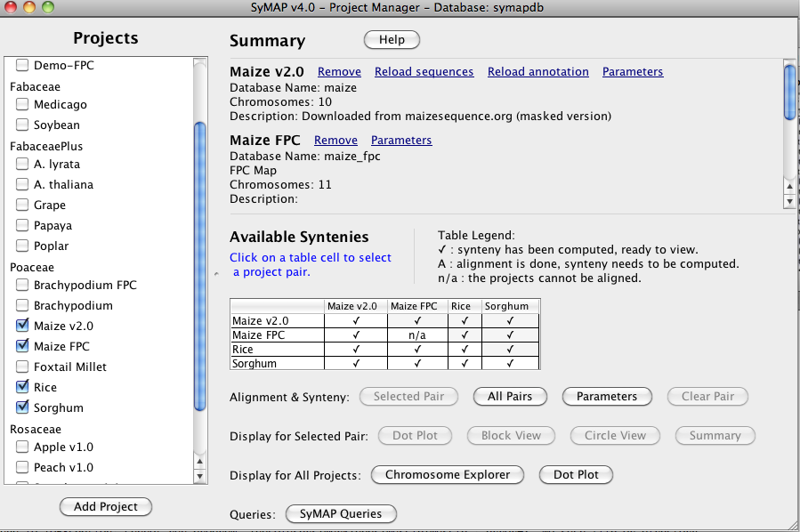Enable the Foxtail Millet project checkbox

[x=22, y=367]
